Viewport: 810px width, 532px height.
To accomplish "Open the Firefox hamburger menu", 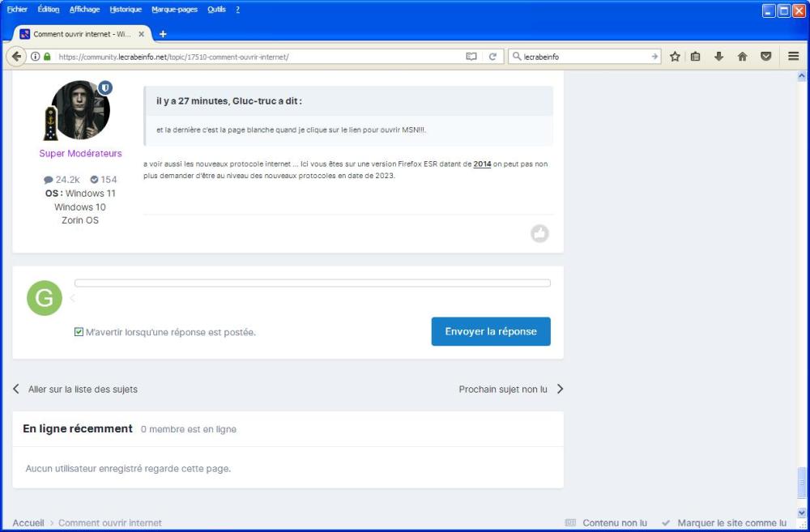I will 793,57.
